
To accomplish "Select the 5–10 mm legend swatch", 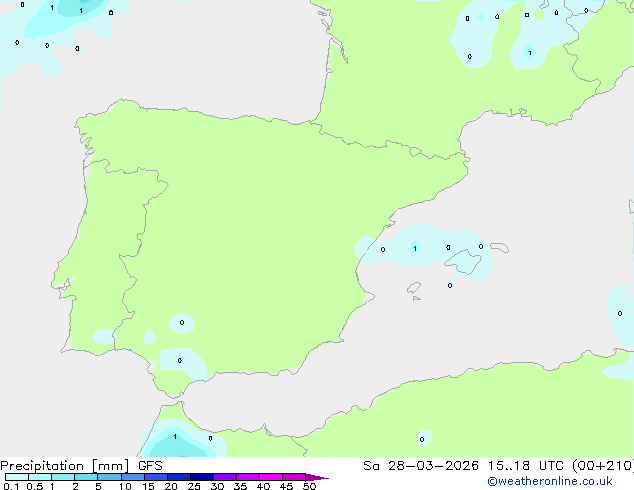I will pyautogui.click(x=110, y=477).
